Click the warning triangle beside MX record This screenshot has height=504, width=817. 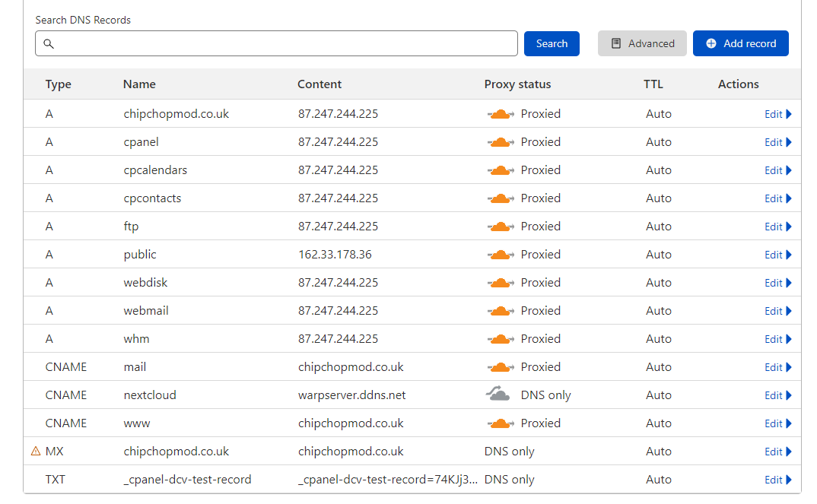tap(36, 452)
